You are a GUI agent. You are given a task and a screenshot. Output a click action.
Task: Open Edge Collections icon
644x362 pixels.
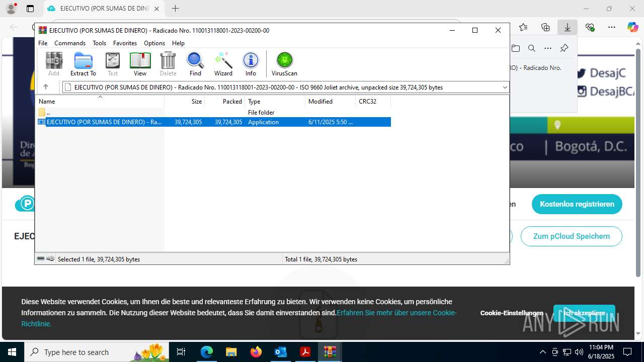(545, 27)
